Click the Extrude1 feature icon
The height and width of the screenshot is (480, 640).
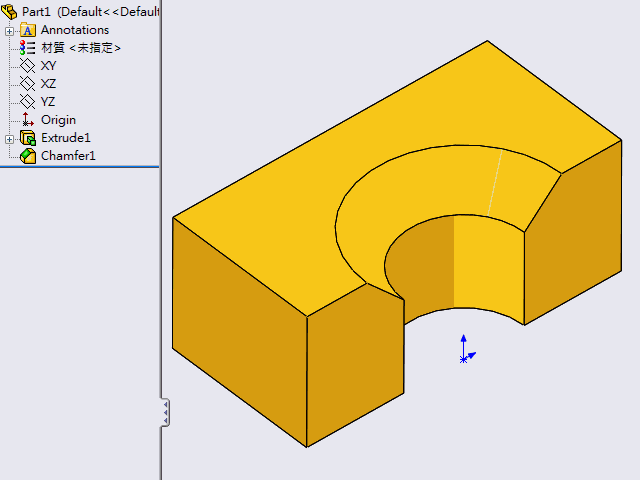[28, 138]
